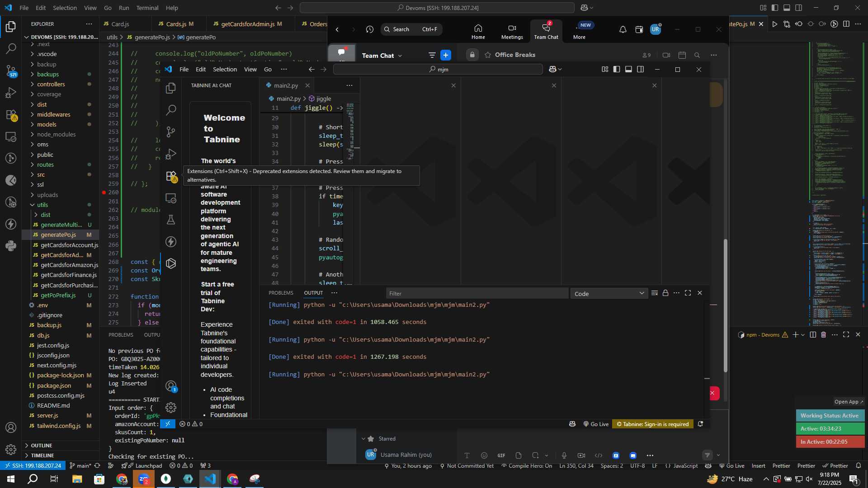This screenshot has width=868, height=488.
Task: Select main2.py editor tab
Action: (x=286, y=85)
